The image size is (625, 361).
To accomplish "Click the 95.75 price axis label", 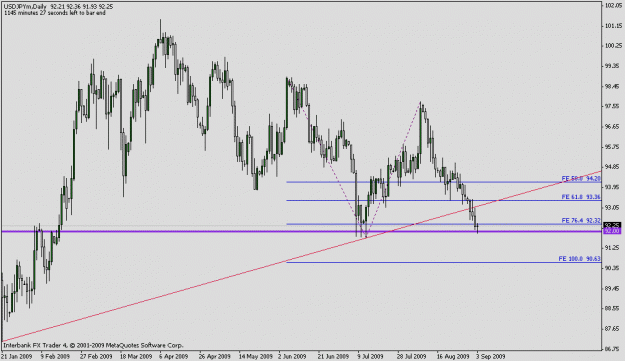I will [613, 147].
